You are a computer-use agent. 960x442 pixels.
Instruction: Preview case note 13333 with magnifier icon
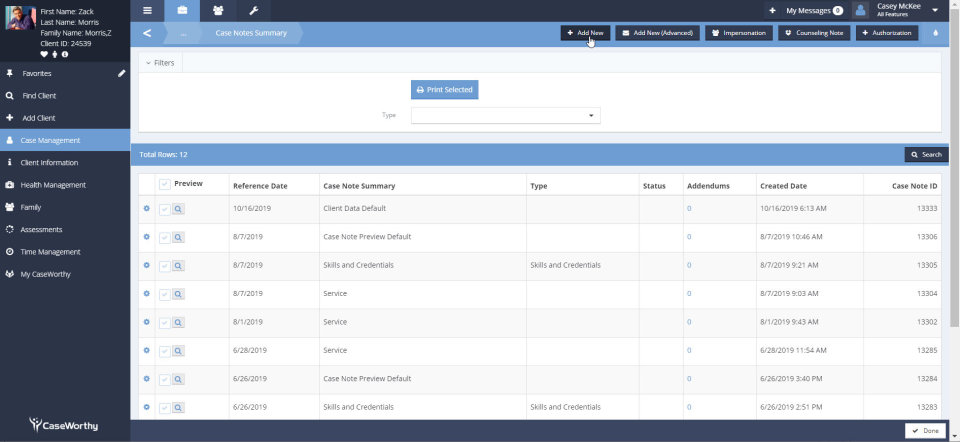178,209
